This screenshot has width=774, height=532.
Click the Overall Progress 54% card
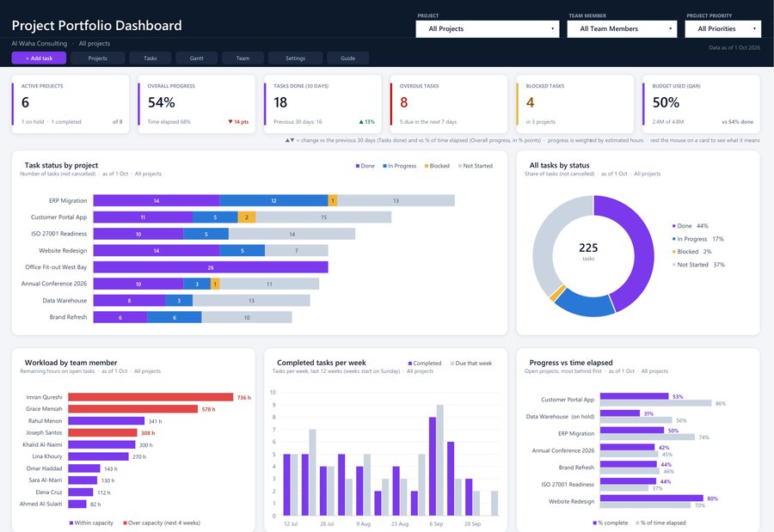coord(196,104)
